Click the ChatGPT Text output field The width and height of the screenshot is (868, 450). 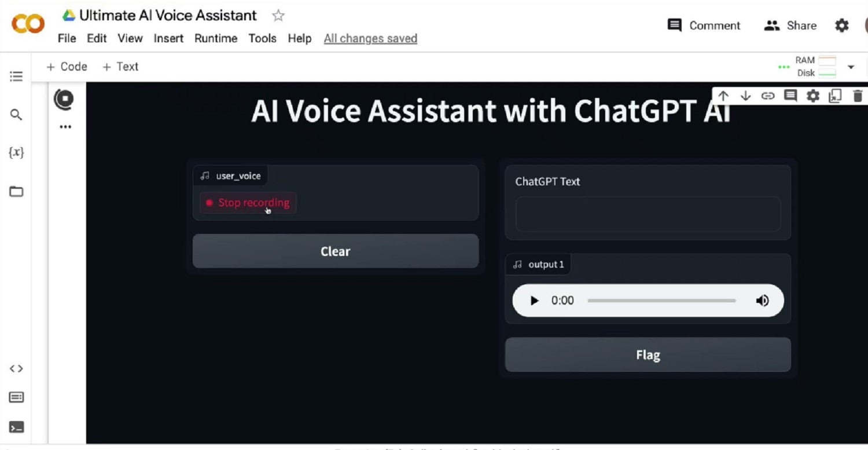click(x=648, y=214)
